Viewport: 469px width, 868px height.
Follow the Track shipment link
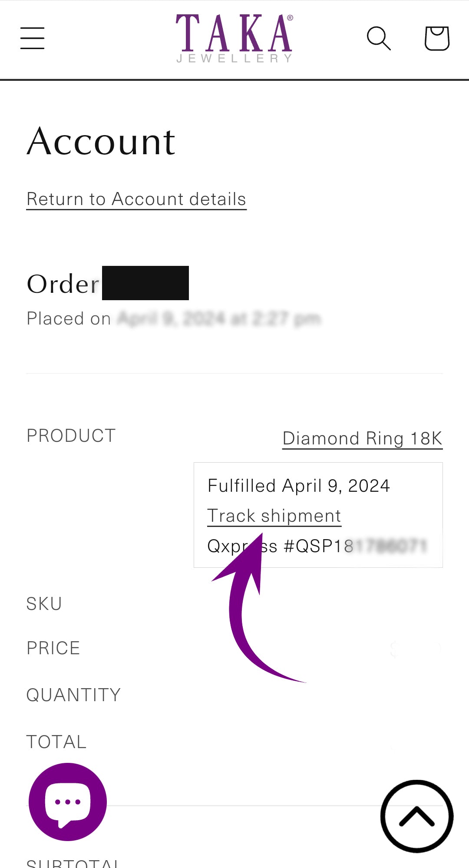pyautogui.click(x=274, y=516)
